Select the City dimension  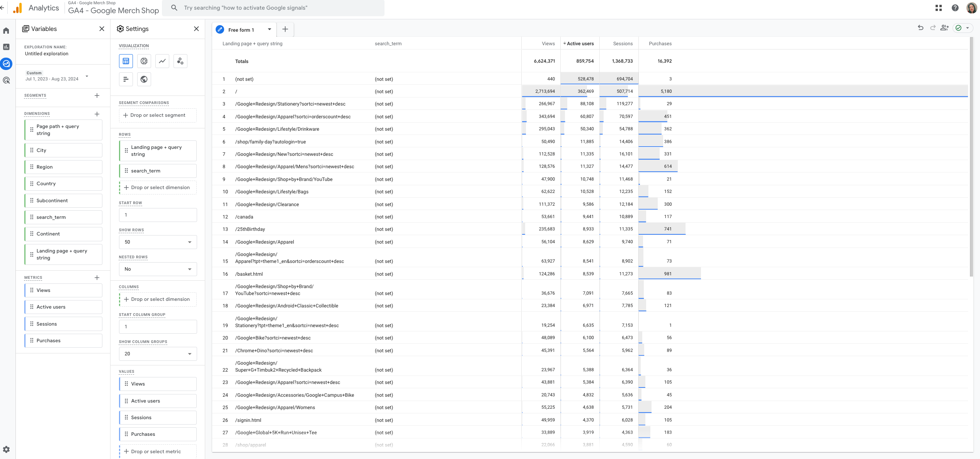[x=63, y=150]
